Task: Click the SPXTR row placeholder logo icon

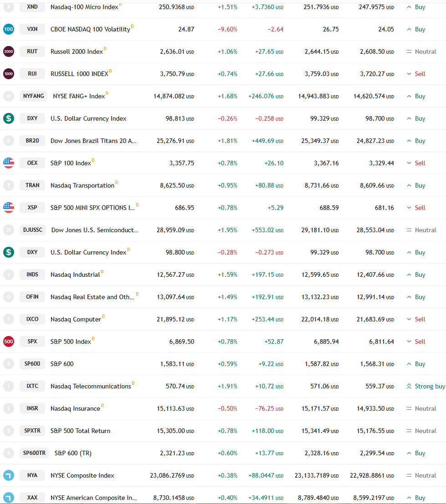Action: coord(9,431)
